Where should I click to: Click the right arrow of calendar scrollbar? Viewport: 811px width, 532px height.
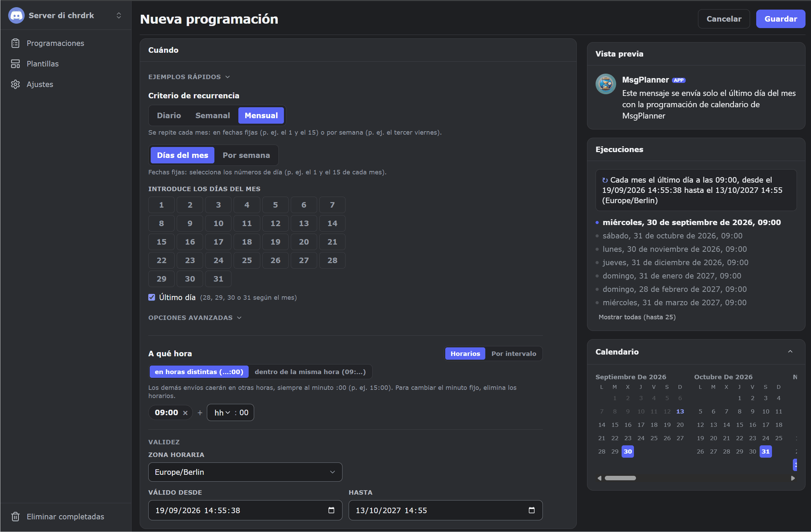pyautogui.click(x=793, y=478)
